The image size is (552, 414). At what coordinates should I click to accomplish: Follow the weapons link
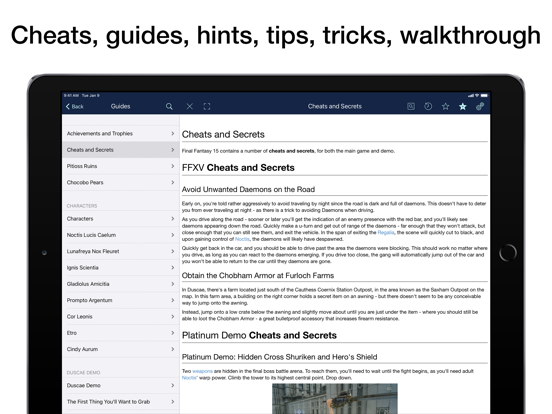pos(202,371)
